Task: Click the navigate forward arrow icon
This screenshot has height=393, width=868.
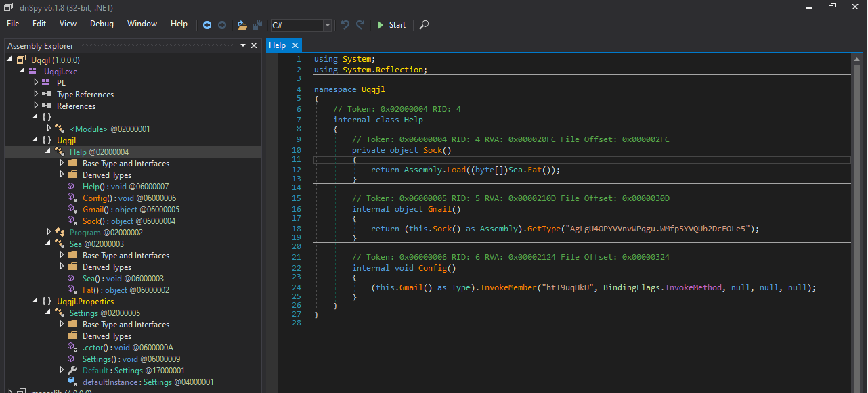Action: pos(222,25)
